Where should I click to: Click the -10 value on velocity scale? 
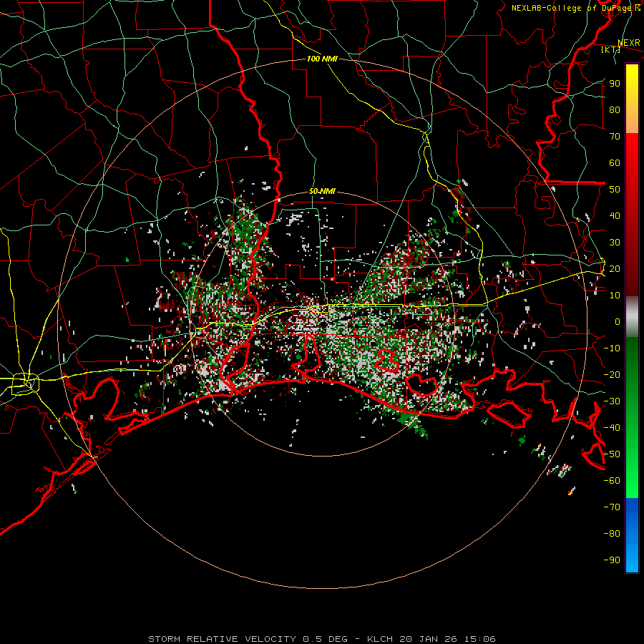pos(612,348)
